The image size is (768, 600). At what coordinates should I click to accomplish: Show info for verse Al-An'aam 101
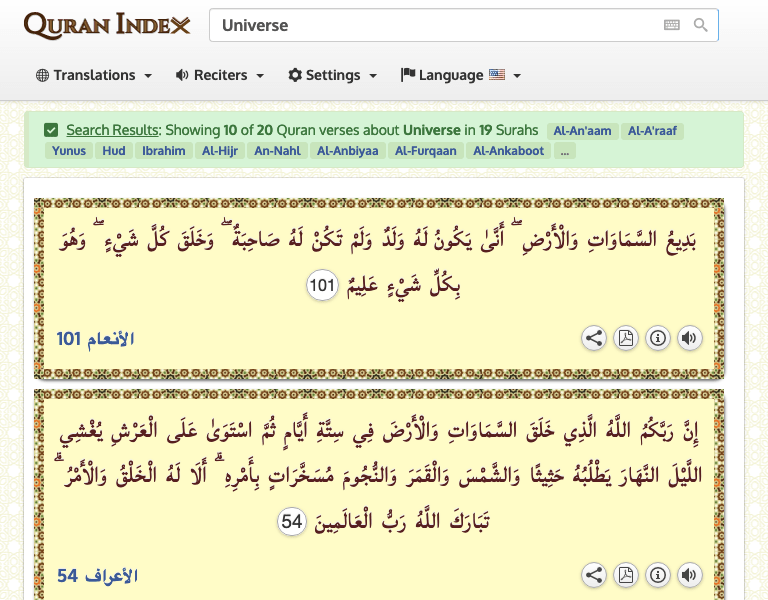point(657,338)
